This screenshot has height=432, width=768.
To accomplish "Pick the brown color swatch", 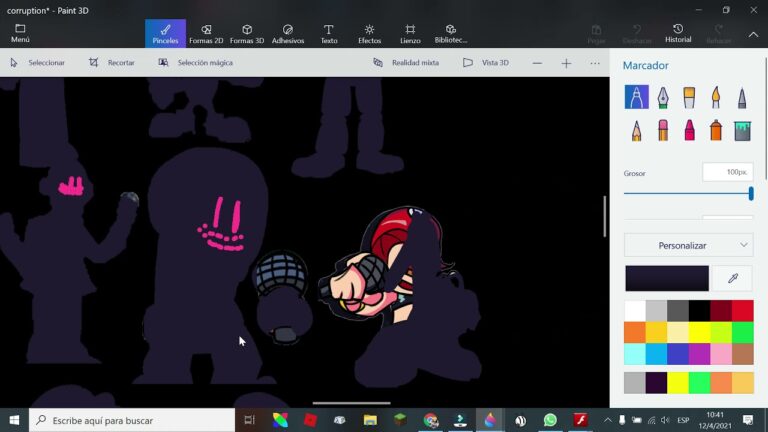I will pos(743,354).
